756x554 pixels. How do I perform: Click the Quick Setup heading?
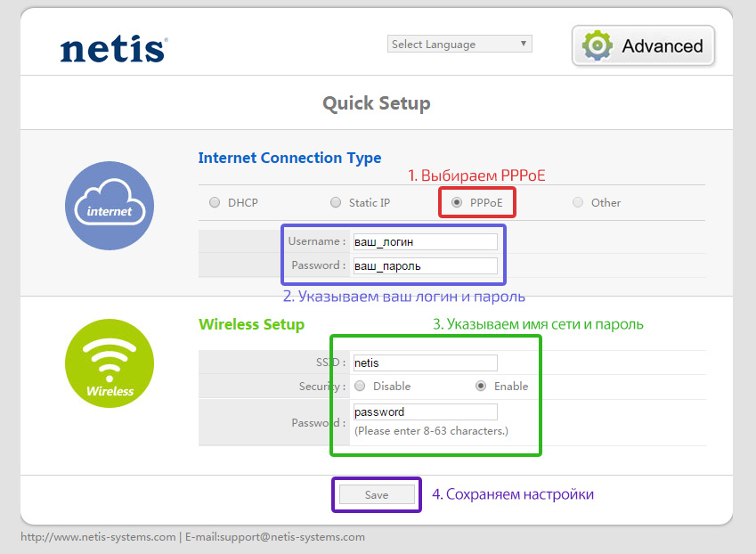377,103
